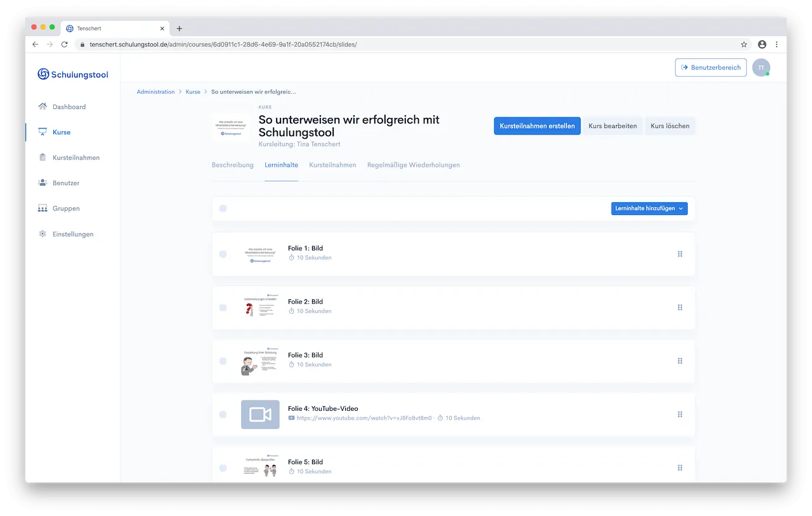Click the YouTube URL of Folie 4

(x=364, y=418)
